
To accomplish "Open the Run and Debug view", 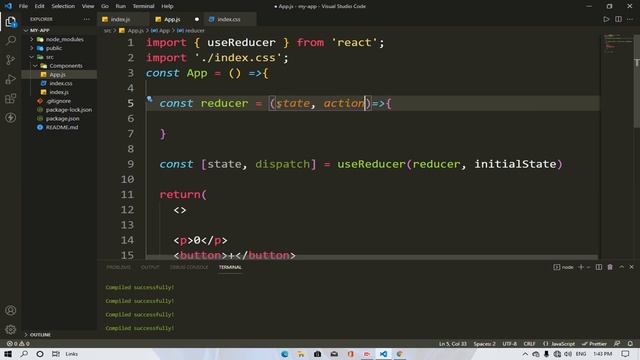I will (11, 79).
